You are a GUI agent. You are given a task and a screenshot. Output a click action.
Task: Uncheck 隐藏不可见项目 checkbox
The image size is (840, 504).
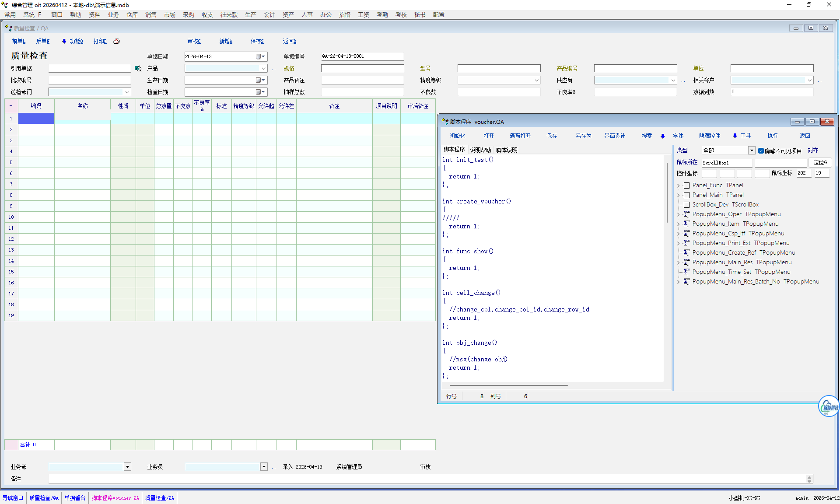click(761, 150)
